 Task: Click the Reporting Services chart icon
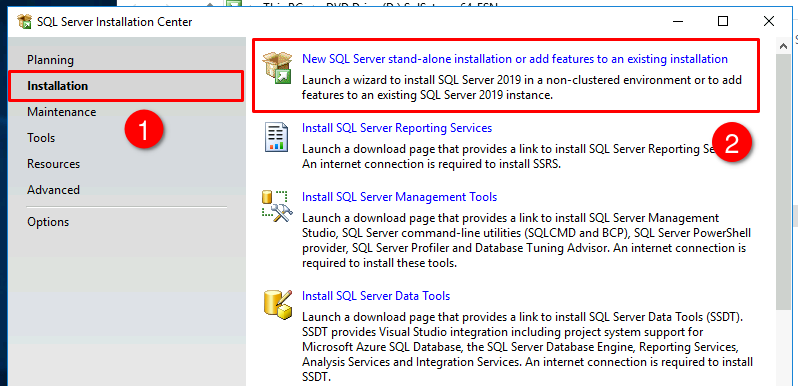pyautogui.click(x=276, y=137)
